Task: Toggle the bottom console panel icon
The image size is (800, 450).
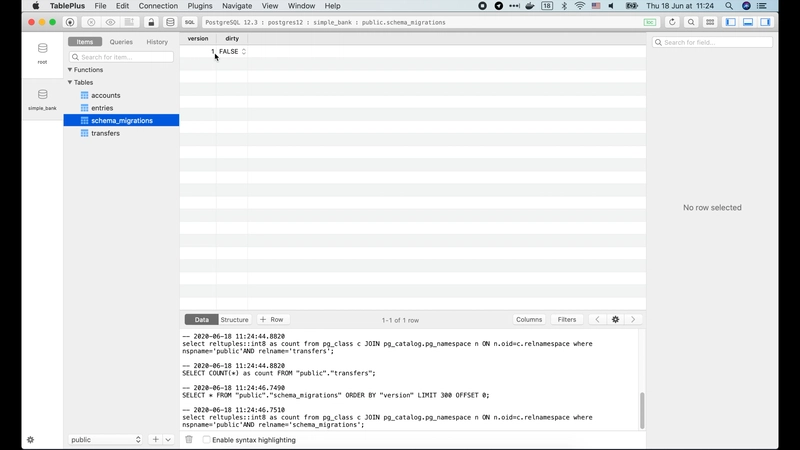Action: tap(748, 22)
